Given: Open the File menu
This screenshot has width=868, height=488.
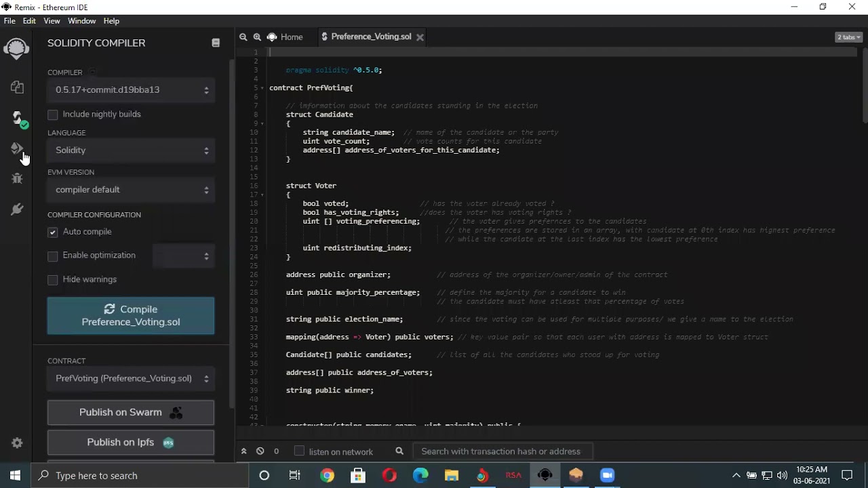Looking at the screenshot, I should [9, 21].
